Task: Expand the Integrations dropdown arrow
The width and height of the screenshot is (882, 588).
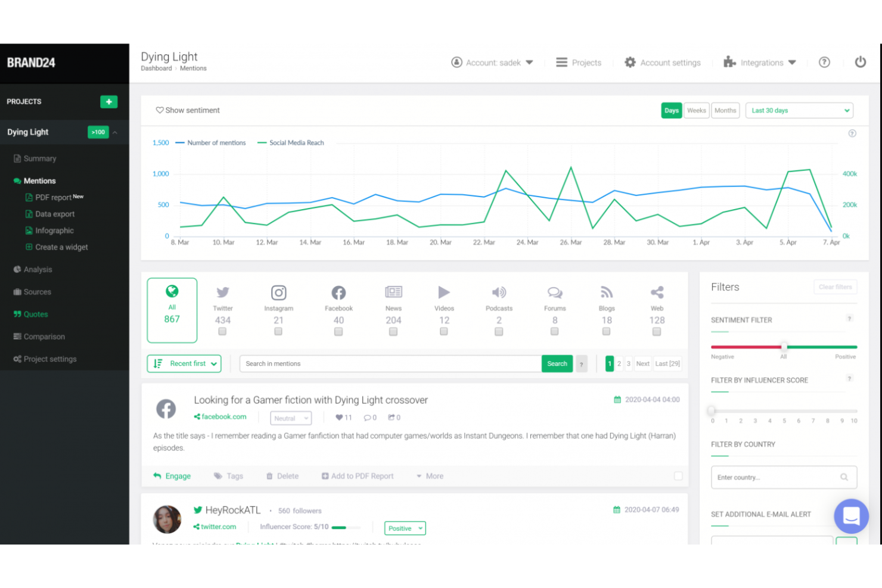Action: [x=792, y=63]
